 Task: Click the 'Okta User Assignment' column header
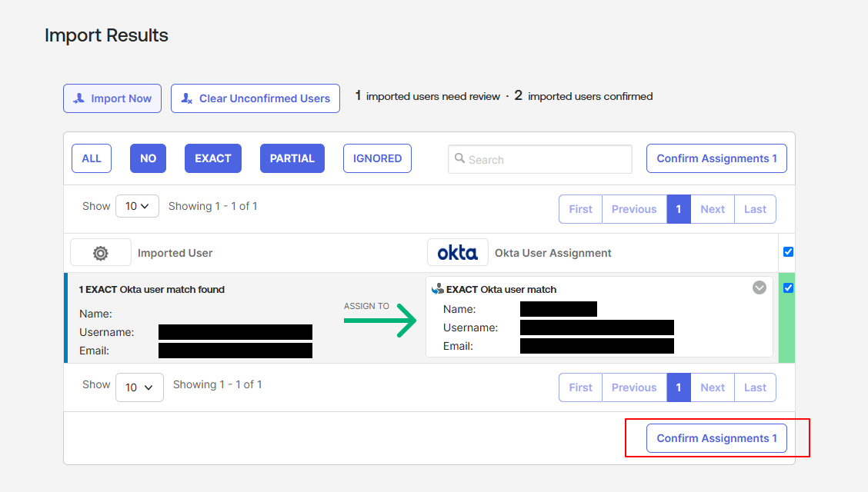tap(553, 253)
